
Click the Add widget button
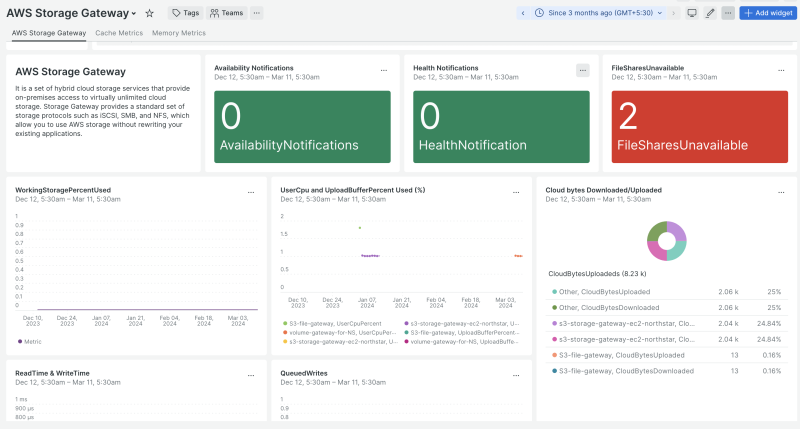tap(768, 13)
